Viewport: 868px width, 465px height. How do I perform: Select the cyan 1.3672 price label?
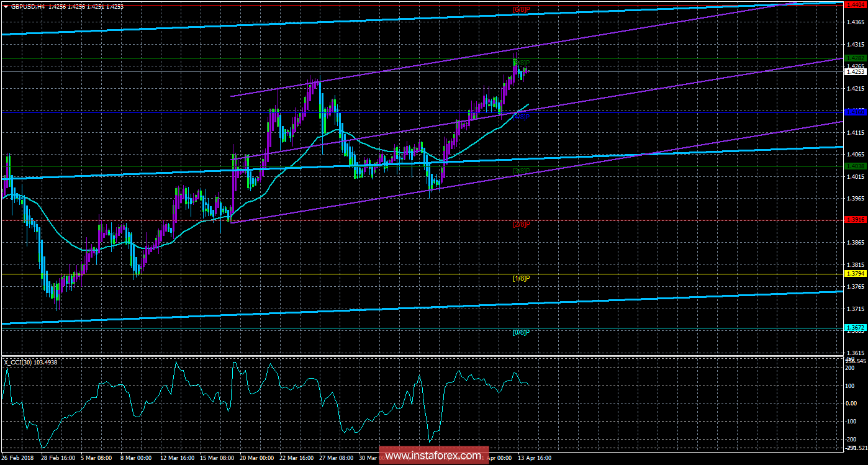tap(855, 327)
